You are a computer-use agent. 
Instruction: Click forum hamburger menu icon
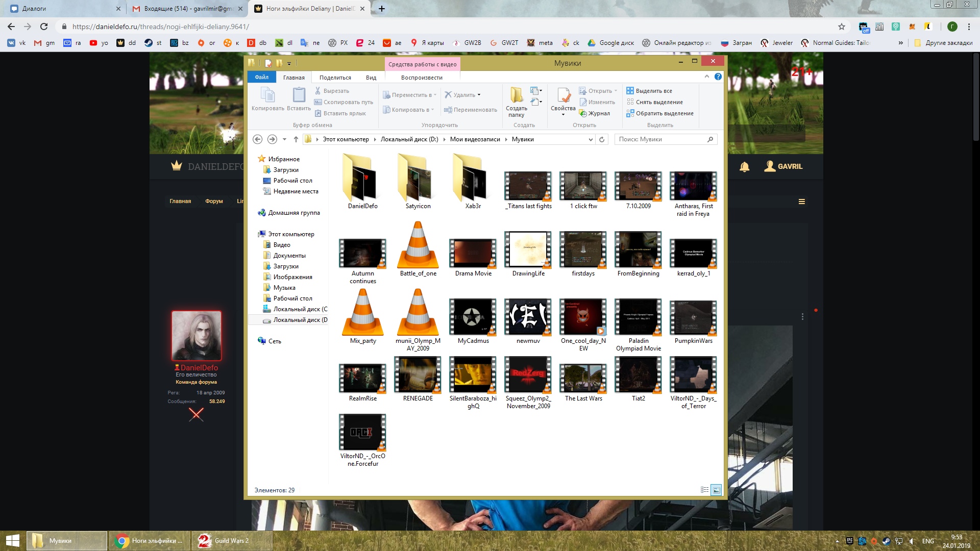pyautogui.click(x=802, y=202)
